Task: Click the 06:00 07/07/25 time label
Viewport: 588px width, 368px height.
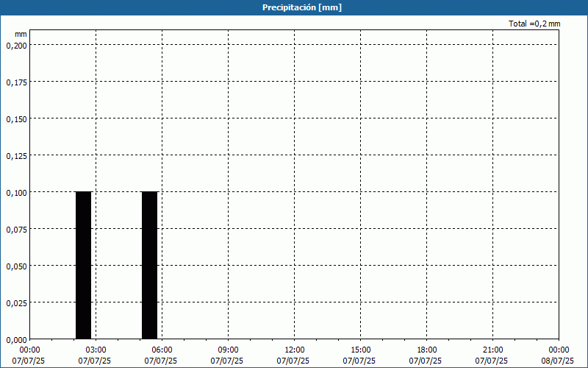Action: pyautogui.click(x=161, y=355)
